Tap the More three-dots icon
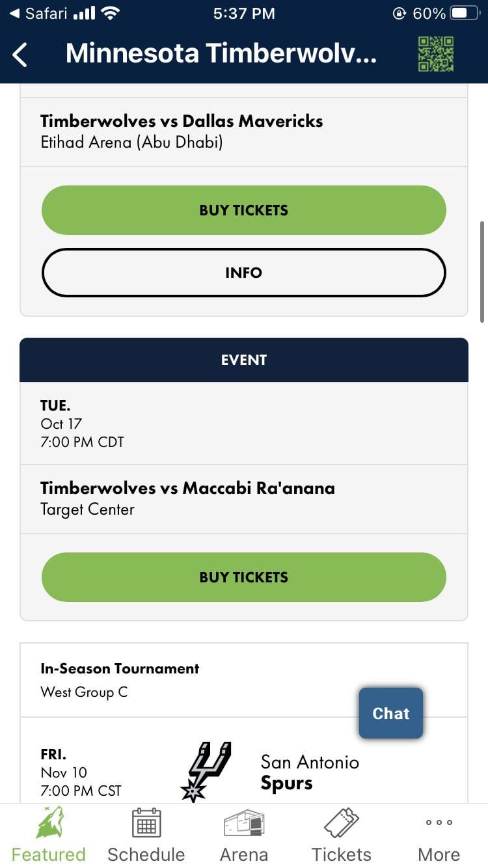This screenshot has height=868, width=488. [x=439, y=822]
